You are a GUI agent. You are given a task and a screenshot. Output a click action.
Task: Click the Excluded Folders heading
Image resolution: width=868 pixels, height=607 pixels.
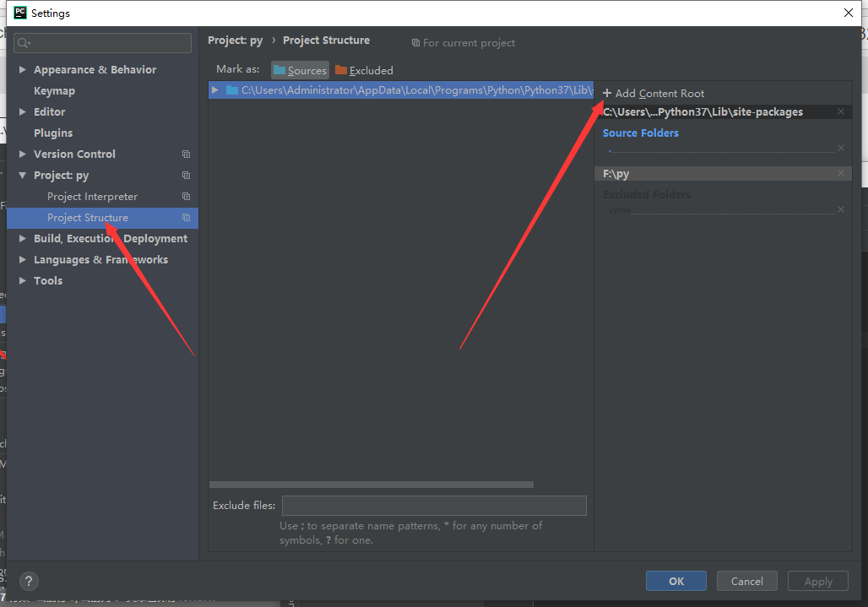647,194
